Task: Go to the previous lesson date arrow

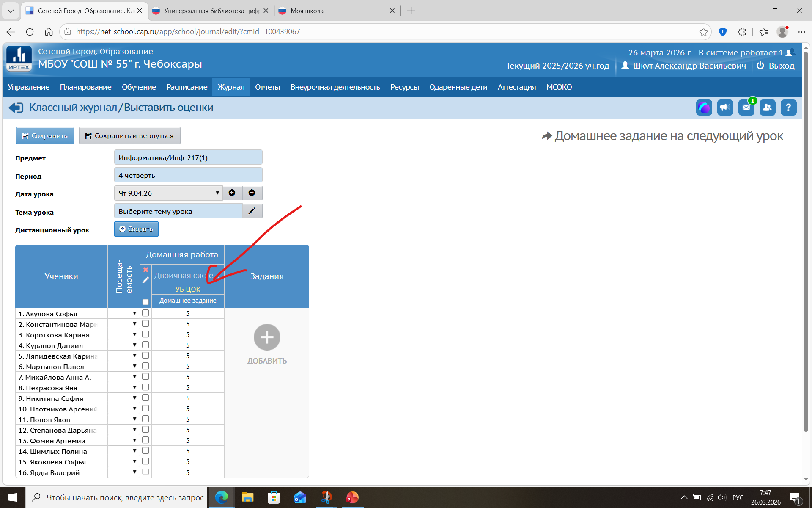Action: click(232, 193)
